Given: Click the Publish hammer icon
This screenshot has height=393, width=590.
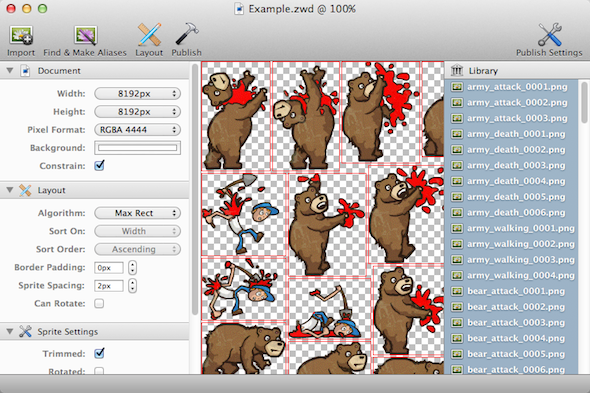Looking at the screenshot, I should (x=187, y=34).
